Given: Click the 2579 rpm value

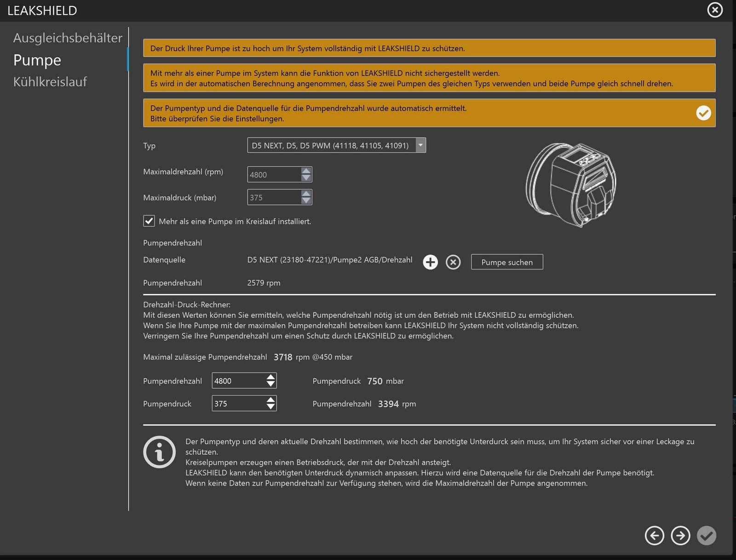Looking at the screenshot, I should point(264,283).
